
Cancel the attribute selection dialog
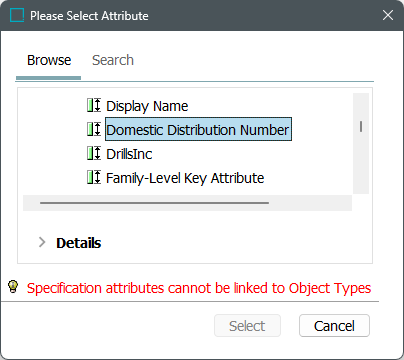[334, 326]
